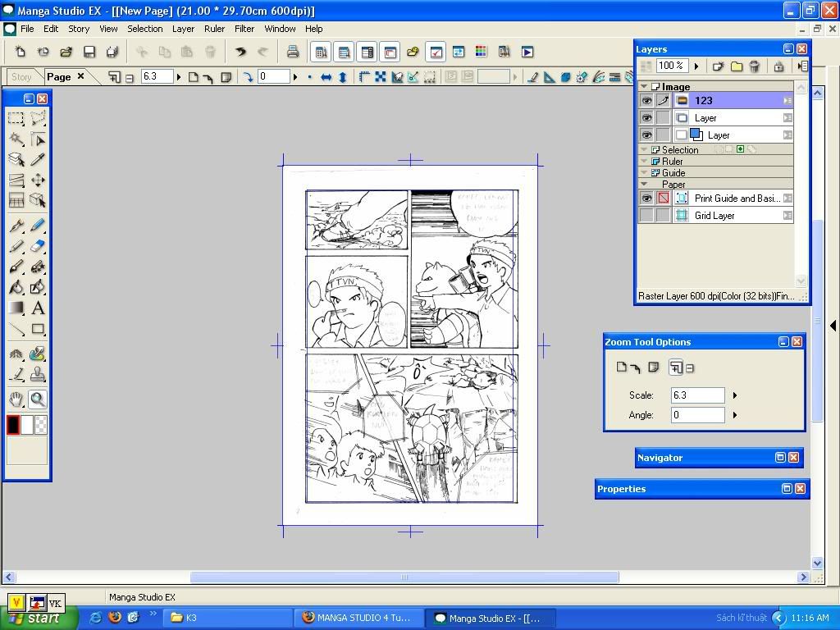
Task: Switch to MANGA STUDIO 4 Tu... taskbar window
Action: 359,618
